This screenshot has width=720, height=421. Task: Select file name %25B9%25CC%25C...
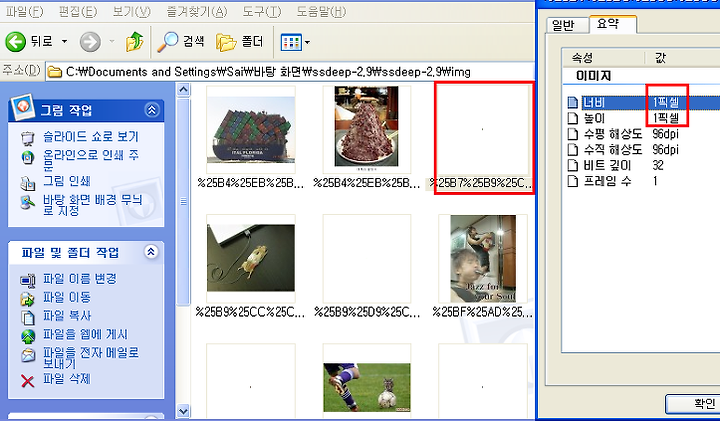point(250,313)
